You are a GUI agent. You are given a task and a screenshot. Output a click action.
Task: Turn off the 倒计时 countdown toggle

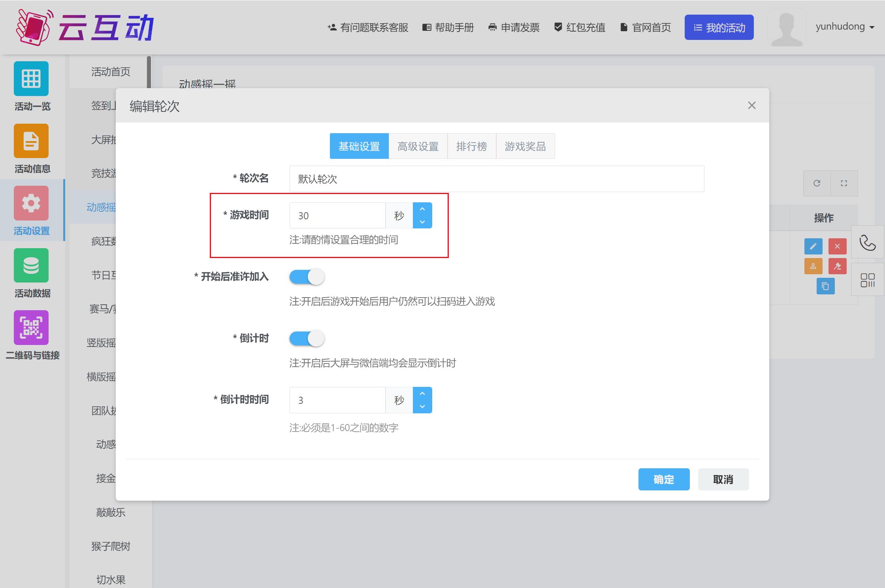307,338
